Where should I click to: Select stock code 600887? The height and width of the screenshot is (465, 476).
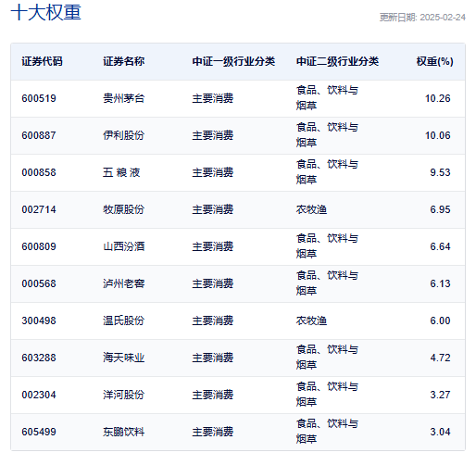[39, 135]
